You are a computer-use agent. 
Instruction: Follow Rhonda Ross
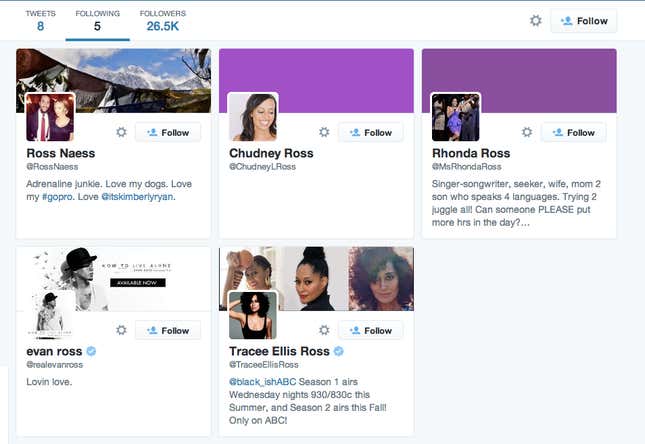click(573, 133)
